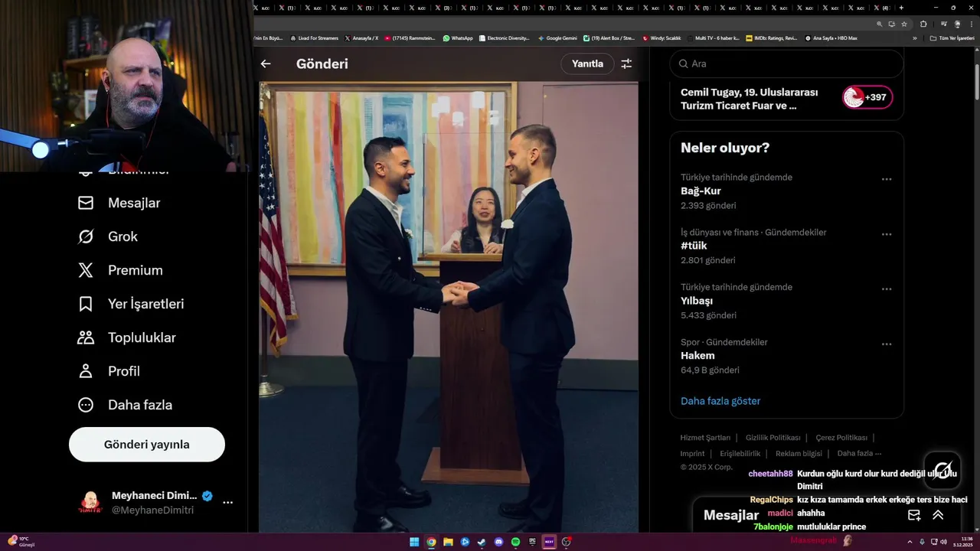This screenshot has width=980, height=551.
Task: Open Mesajlar in the X sidebar
Action: coord(119,203)
